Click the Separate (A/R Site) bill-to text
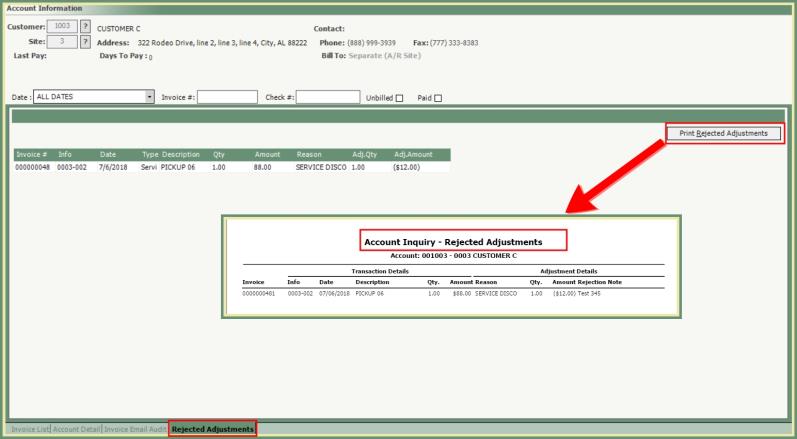The height and width of the screenshot is (439, 797). pyautogui.click(x=385, y=56)
